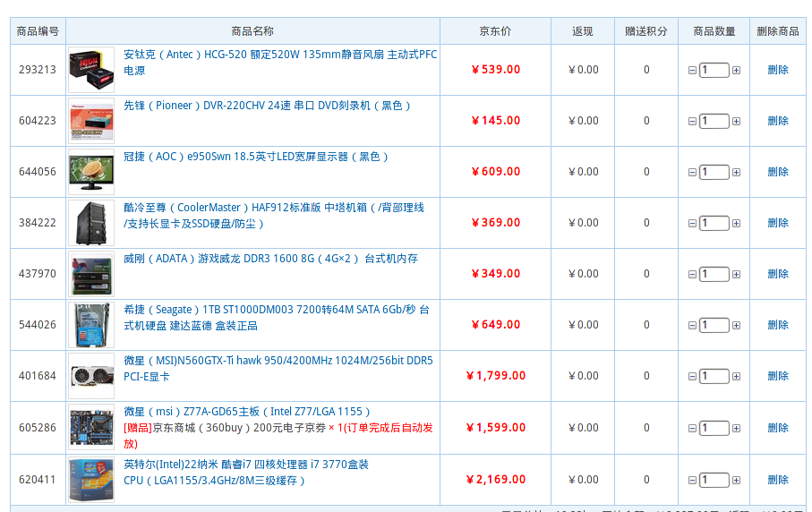Delete item 437970 via 删除
This screenshot has height=512, width=812.
[778, 274]
